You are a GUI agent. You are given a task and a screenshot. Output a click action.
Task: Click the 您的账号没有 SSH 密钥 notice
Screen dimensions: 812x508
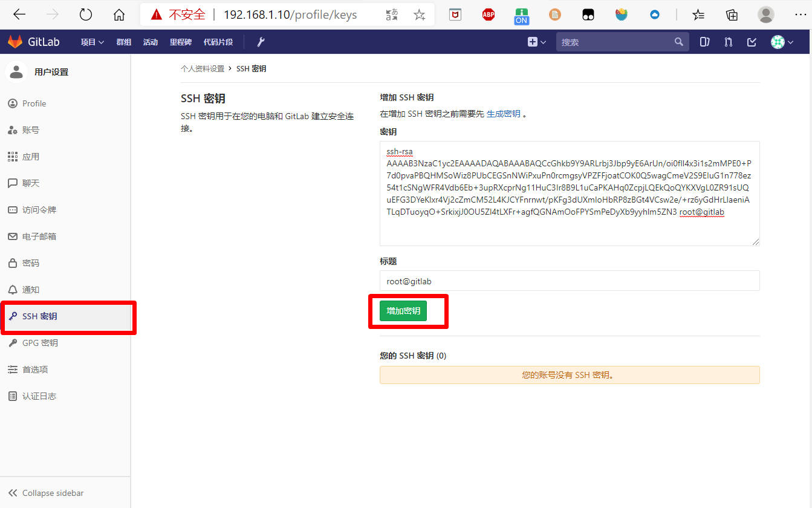pyautogui.click(x=570, y=375)
